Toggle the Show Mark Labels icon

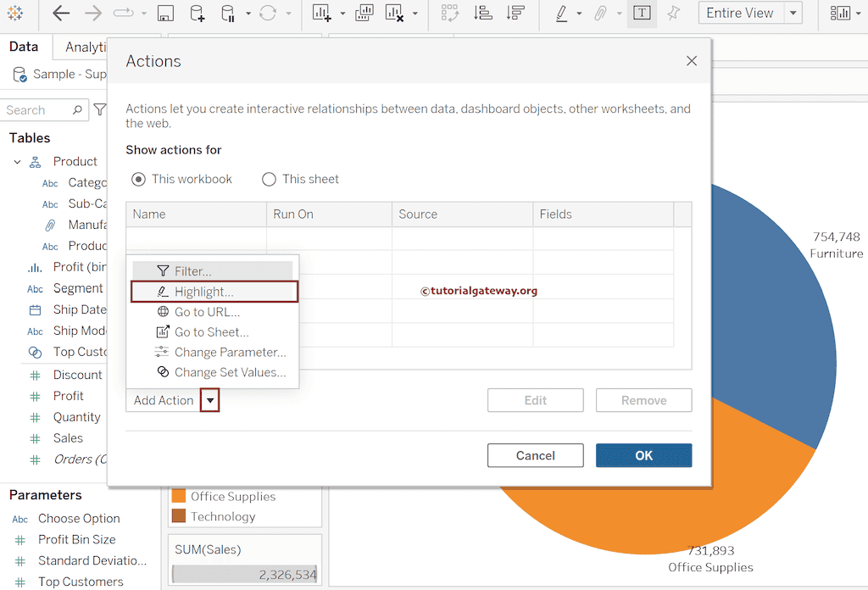643,14
